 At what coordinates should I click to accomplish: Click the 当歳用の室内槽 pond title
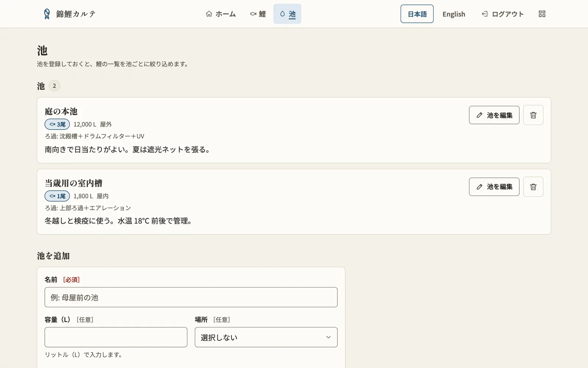[73, 183]
